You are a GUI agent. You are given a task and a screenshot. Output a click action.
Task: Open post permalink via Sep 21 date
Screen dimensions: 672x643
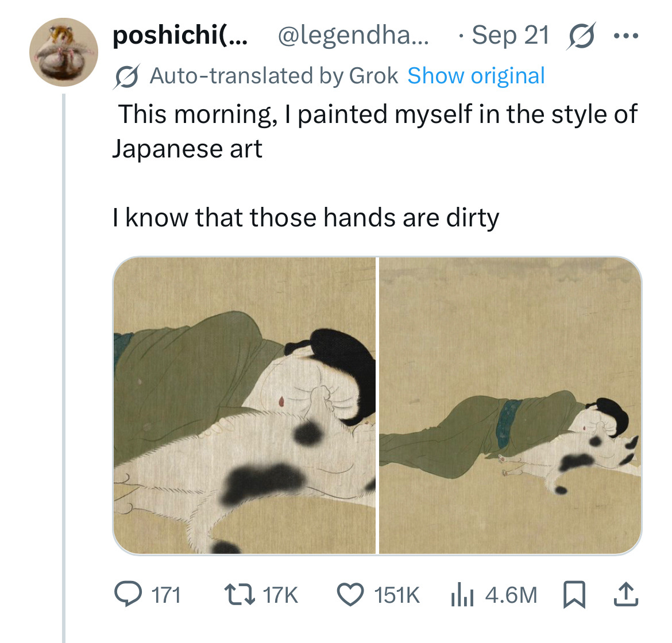pos(510,36)
